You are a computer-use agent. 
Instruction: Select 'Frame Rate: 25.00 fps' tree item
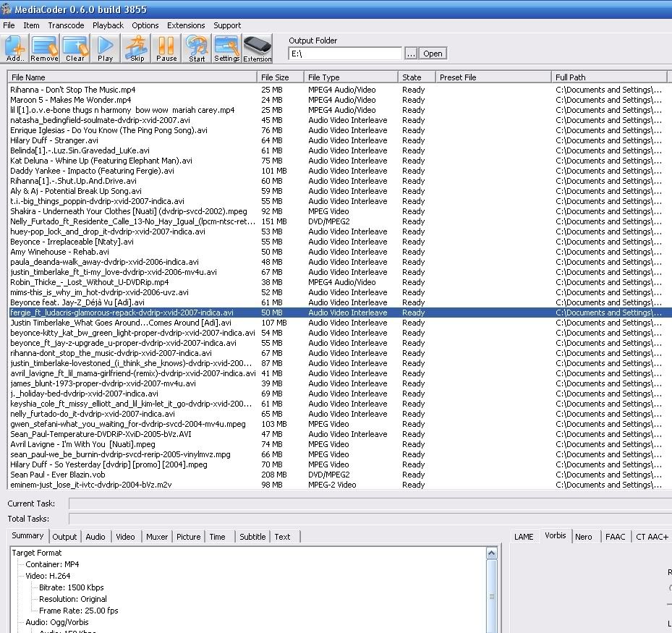tap(79, 611)
